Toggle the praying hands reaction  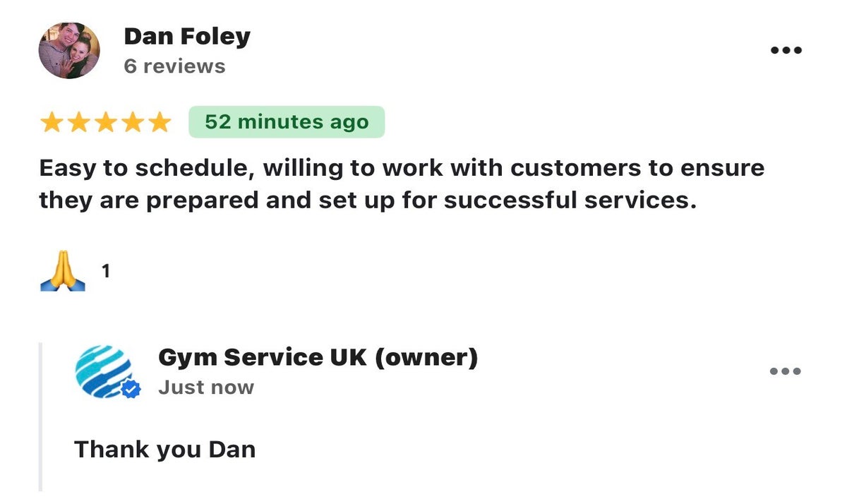tap(63, 271)
